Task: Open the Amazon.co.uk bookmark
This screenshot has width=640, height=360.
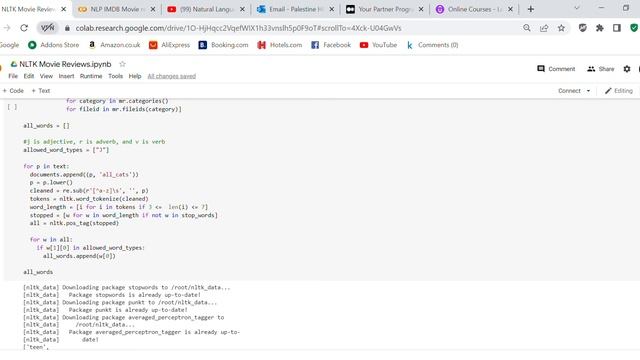Action: pos(115,45)
